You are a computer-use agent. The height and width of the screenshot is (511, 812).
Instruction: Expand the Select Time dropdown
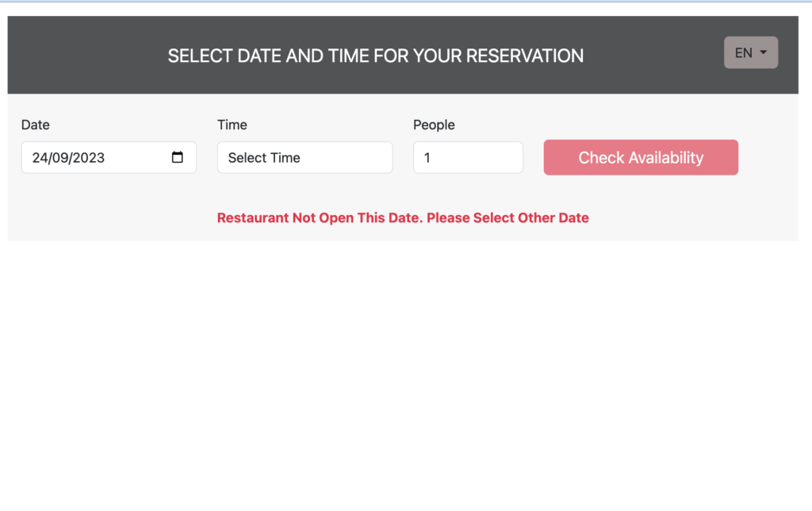(304, 157)
